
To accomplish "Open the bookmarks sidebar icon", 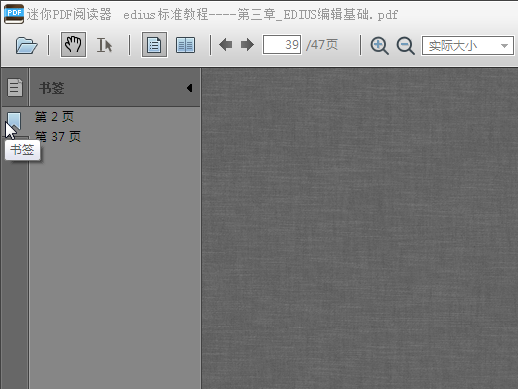I will click(14, 122).
